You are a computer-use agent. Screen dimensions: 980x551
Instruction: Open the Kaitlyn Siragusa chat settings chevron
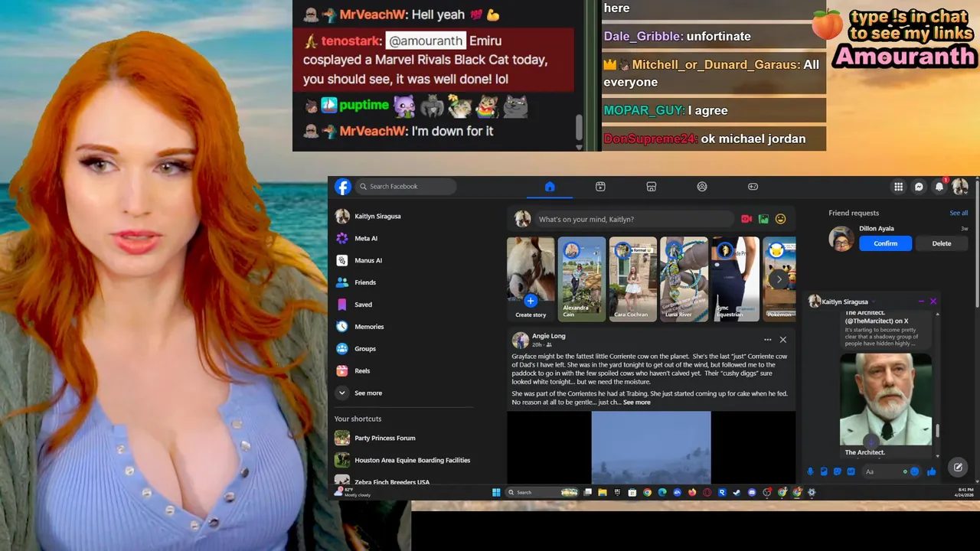pyautogui.click(x=873, y=302)
